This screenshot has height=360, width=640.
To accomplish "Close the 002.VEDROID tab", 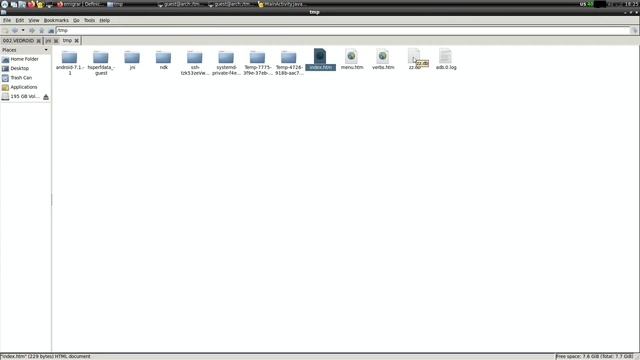I will 38,41.
